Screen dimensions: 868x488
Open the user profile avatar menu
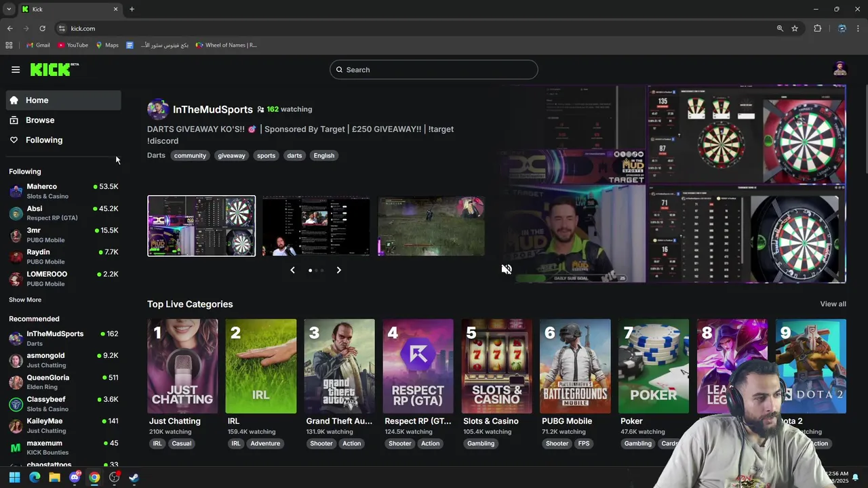click(x=840, y=69)
